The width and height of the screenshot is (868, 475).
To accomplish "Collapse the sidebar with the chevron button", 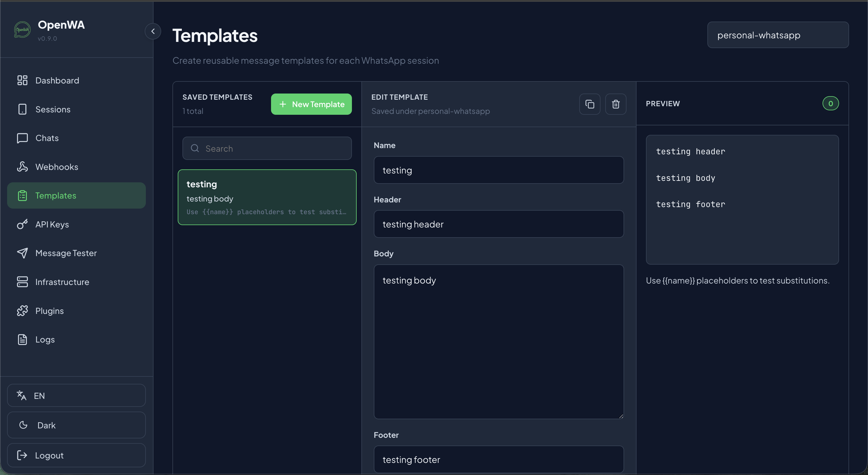I will 153,31.
